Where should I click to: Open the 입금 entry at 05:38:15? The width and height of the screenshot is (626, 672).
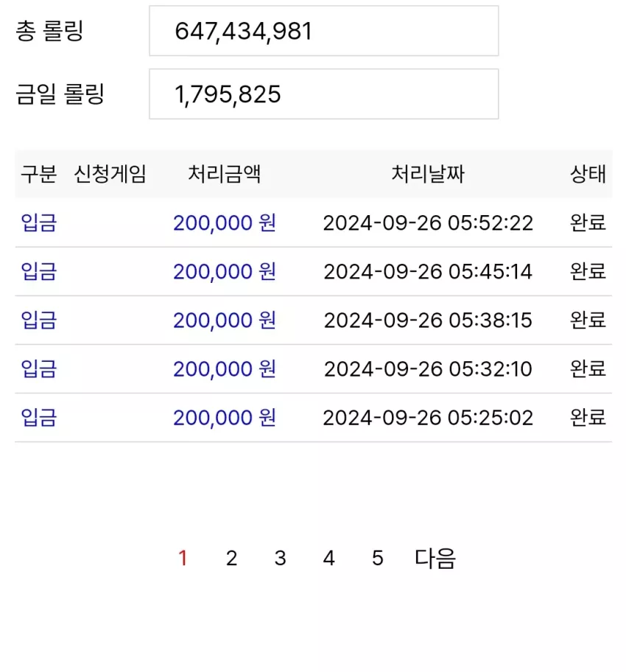point(38,320)
